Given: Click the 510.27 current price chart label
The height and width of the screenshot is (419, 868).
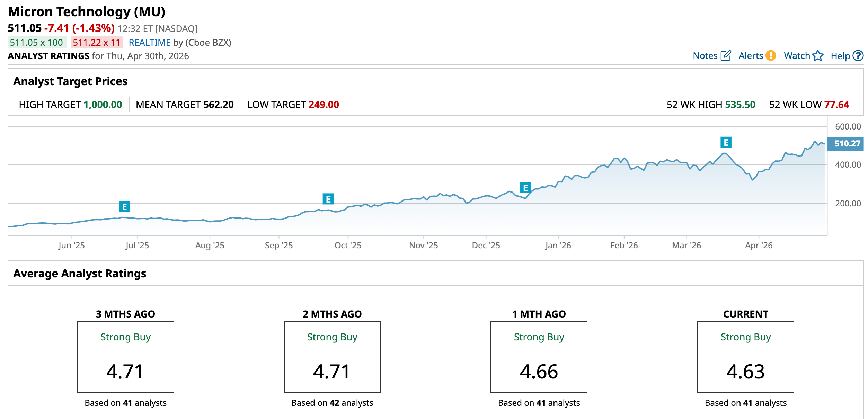Looking at the screenshot, I should 845,144.
